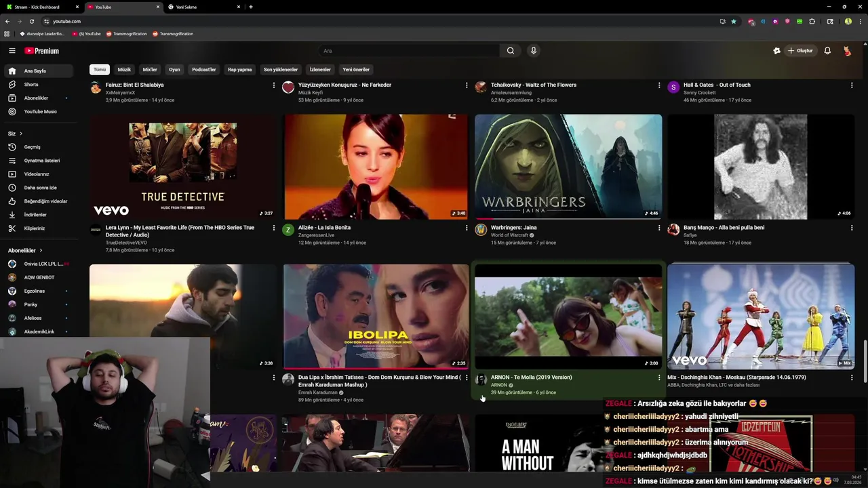
Task: Open the YouTube hamburger guide menu
Action: tap(12, 51)
